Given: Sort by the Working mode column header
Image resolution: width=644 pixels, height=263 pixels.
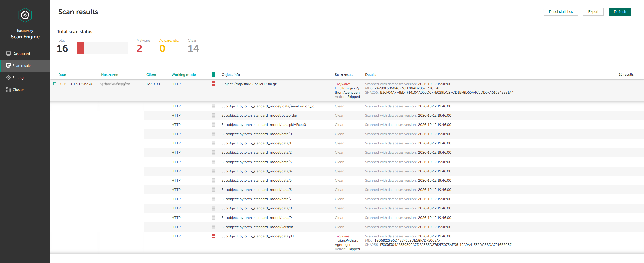Looking at the screenshot, I should point(184,75).
